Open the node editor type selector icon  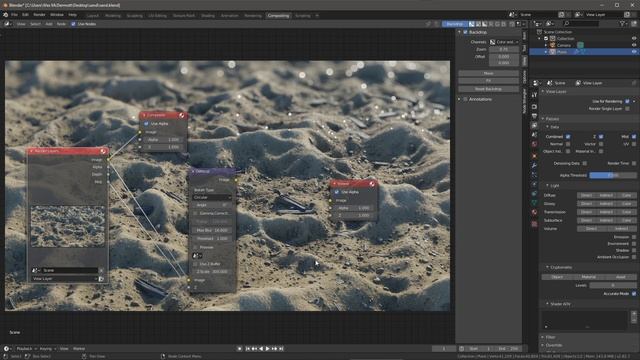(7, 24)
